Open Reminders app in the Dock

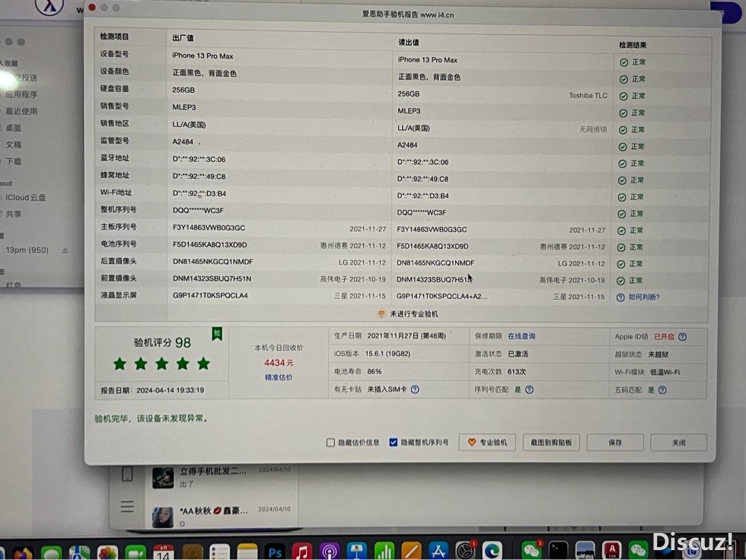pyautogui.click(x=219, y=553)
